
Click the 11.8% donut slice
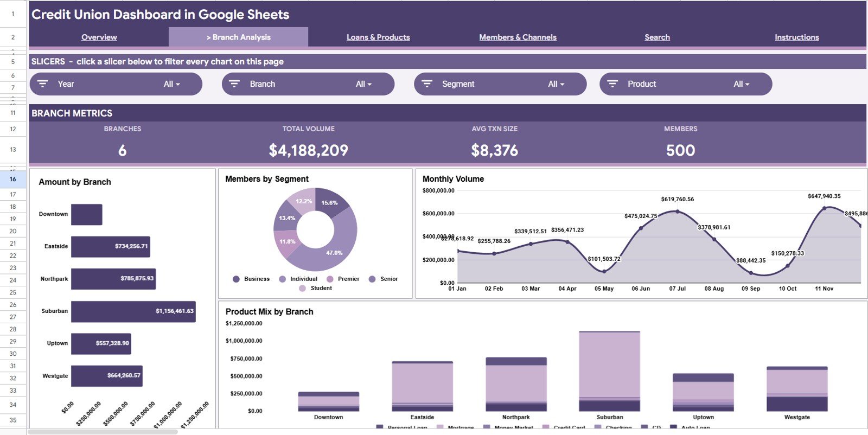[287, 242]
